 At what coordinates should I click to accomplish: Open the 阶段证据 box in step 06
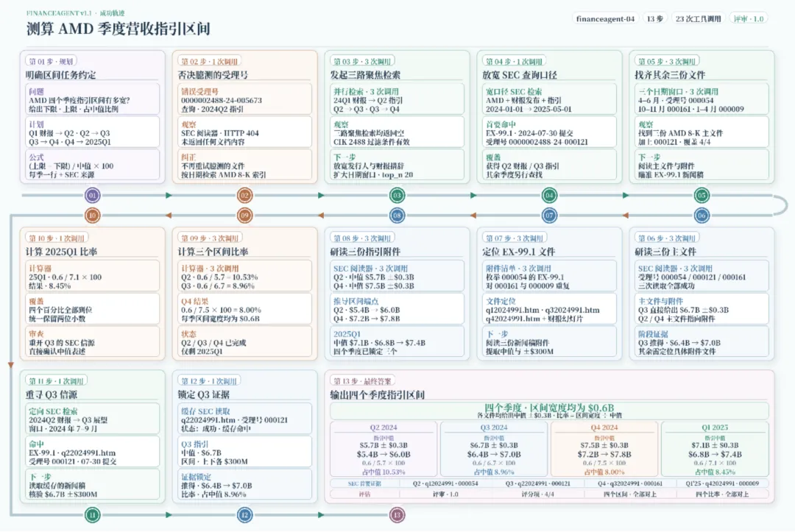(702, 341)
